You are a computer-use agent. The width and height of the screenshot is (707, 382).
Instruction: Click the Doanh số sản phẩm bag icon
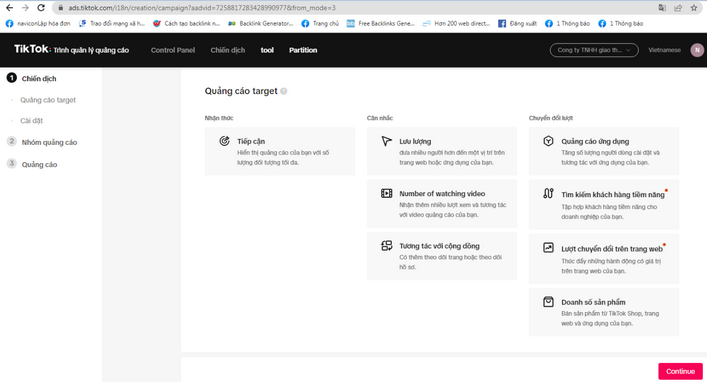(548, 302)
